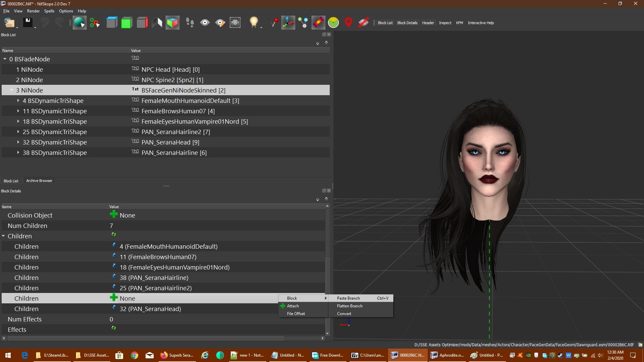Image resolution: width=644 pixels, height=362 pixels.
Task: Select the 32 BSDynamicTriShape PAN_SeranaHead row
Action: click(166, 142)
